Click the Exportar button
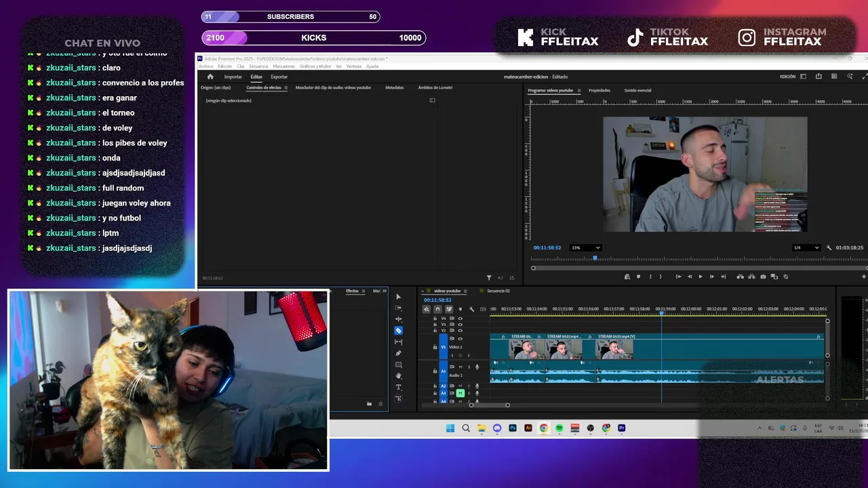Image resolution: width=868 pixels, height=488 pixels. click(279, 77)
